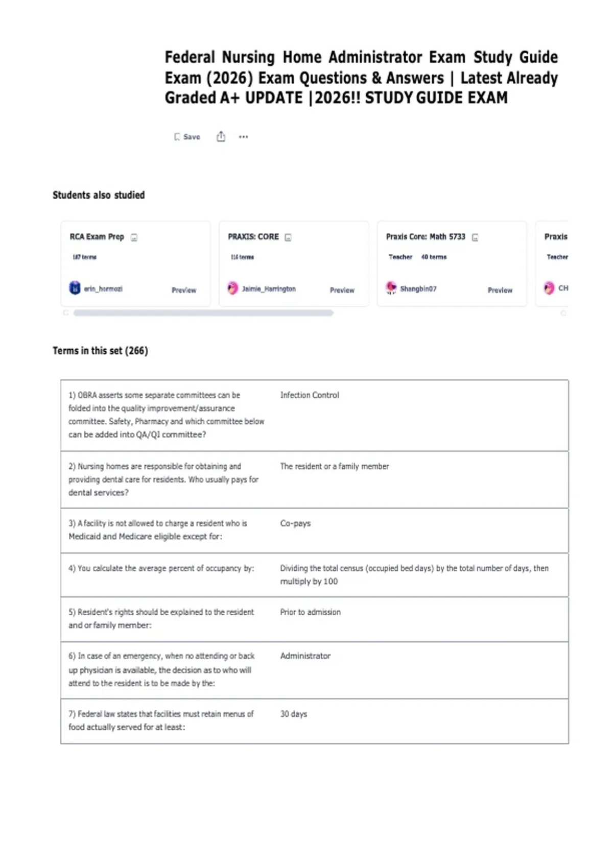613x868 pixels.
Task: Click icon beside Praxis Core: Math 5733
Action: [475, 237]
